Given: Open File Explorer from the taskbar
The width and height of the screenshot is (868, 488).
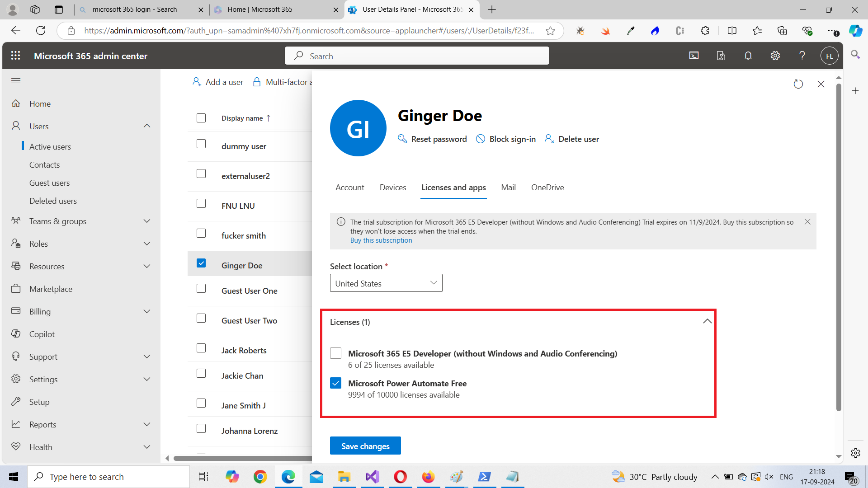Looking at the screenshot, I should point(344,477).
